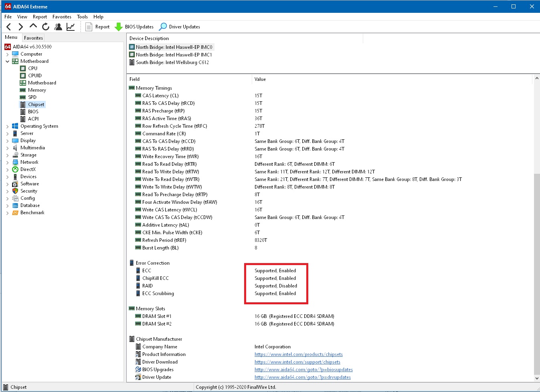Open the Report menu
The height and width of the screenshot is (392, 540).
click(x=40, y=17)
